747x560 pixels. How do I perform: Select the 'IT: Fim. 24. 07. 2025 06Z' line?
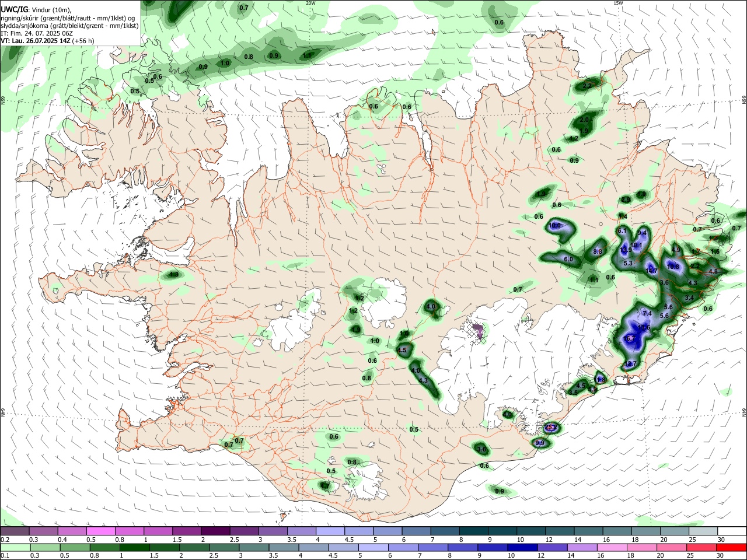coord(37,33)
